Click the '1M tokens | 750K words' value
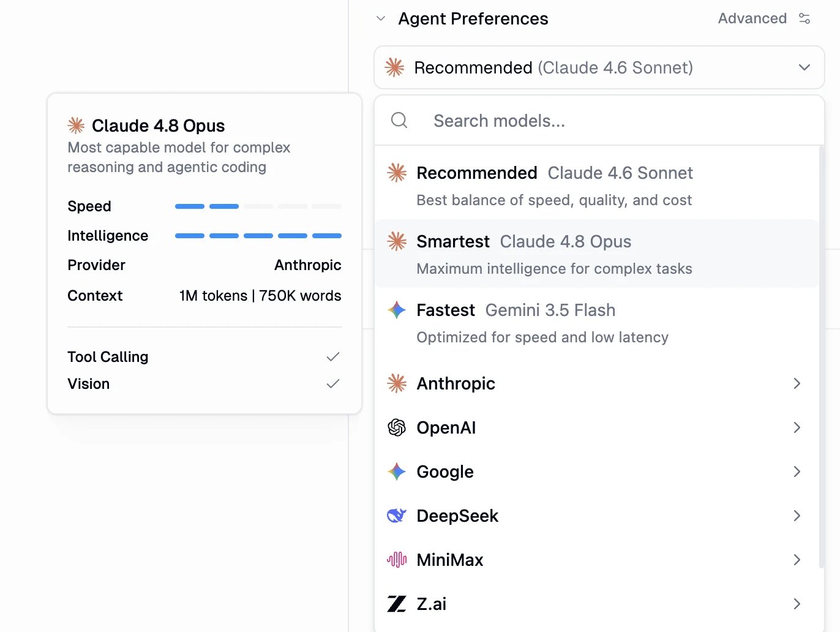Image resolution: width=840 pixels, height=632 pixels. pos(260,295)
